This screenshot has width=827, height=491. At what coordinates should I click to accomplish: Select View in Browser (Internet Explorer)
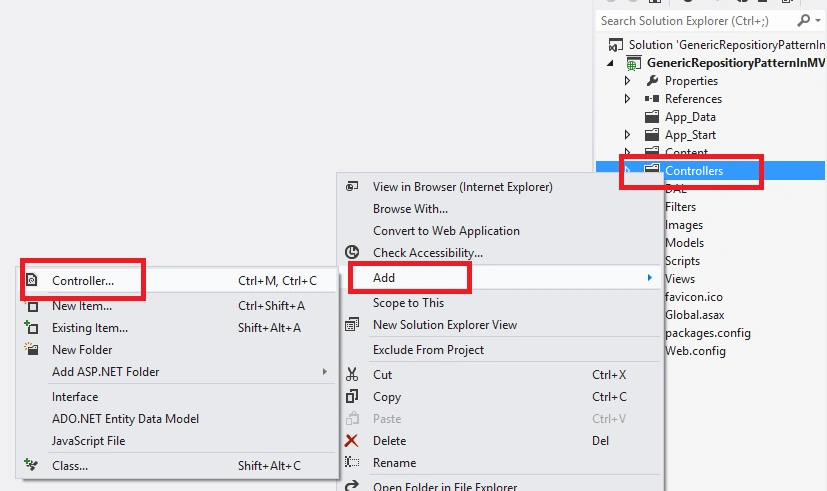click(500, 187)
